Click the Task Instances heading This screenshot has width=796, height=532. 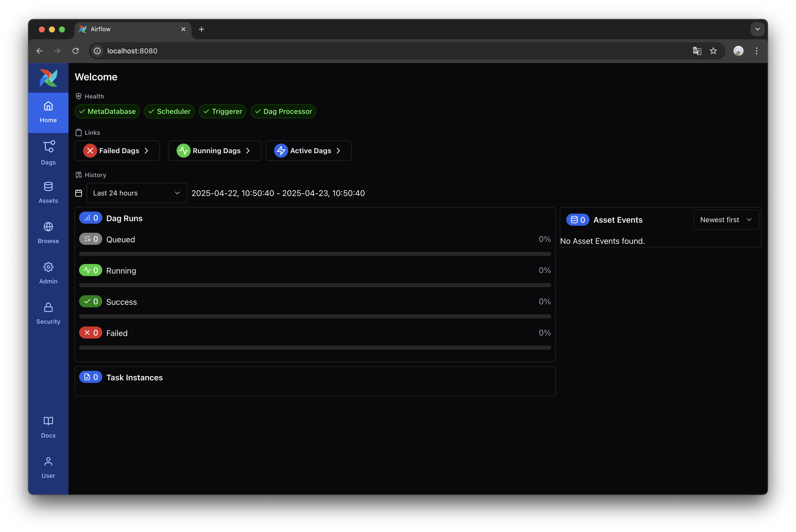tap(134, 377)
